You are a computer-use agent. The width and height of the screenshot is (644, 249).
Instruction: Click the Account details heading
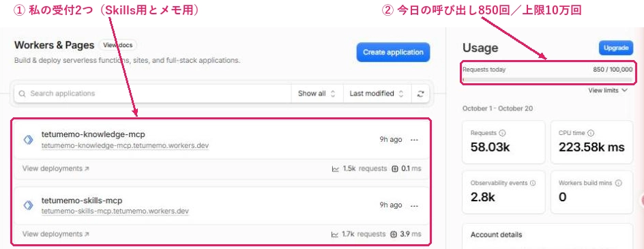click(496, 235)
